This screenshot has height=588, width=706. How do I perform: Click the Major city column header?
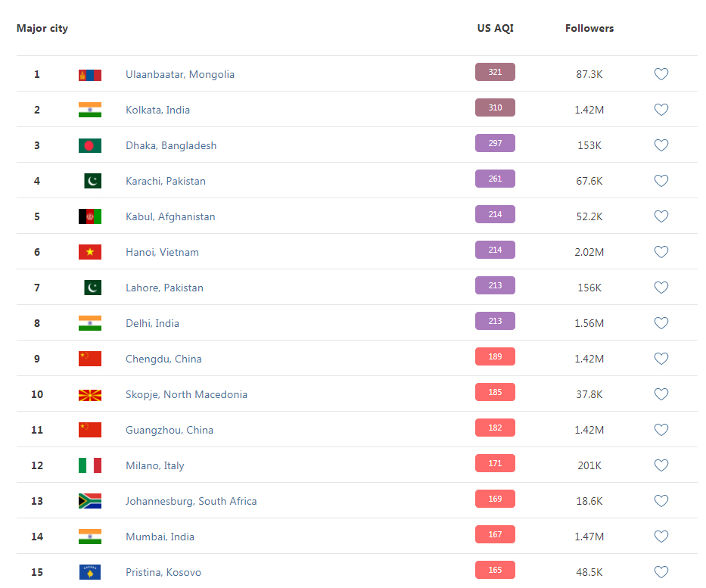pos(42,28)
